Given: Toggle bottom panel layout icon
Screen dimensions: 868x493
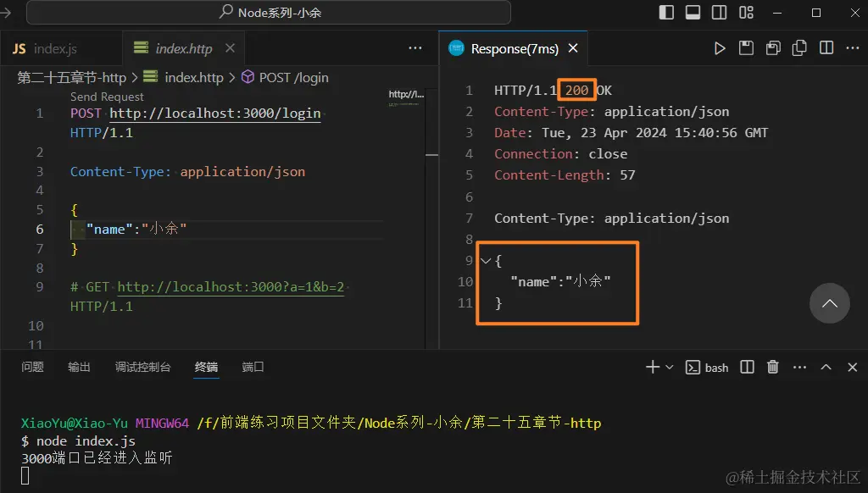Looking at the screenshot, I should point(693,12).
